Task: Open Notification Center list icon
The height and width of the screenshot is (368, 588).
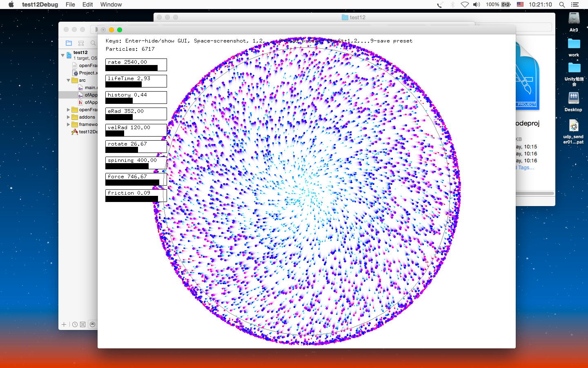Action: coord(575,4)
